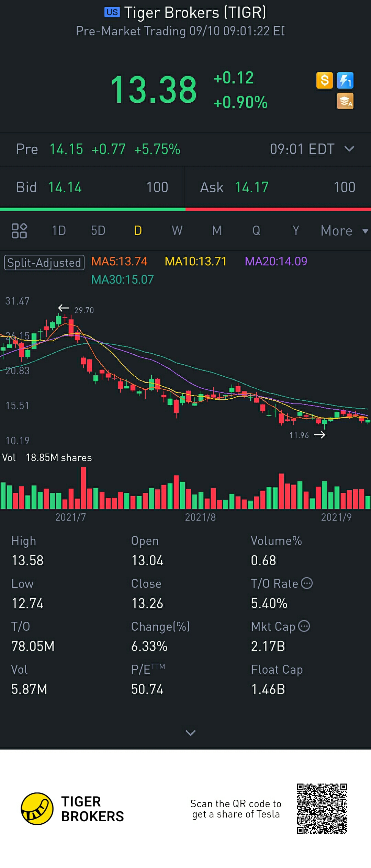Select the weekly W chart tab
The width and height of the screenshot is (371, 868).
[177, 231]
